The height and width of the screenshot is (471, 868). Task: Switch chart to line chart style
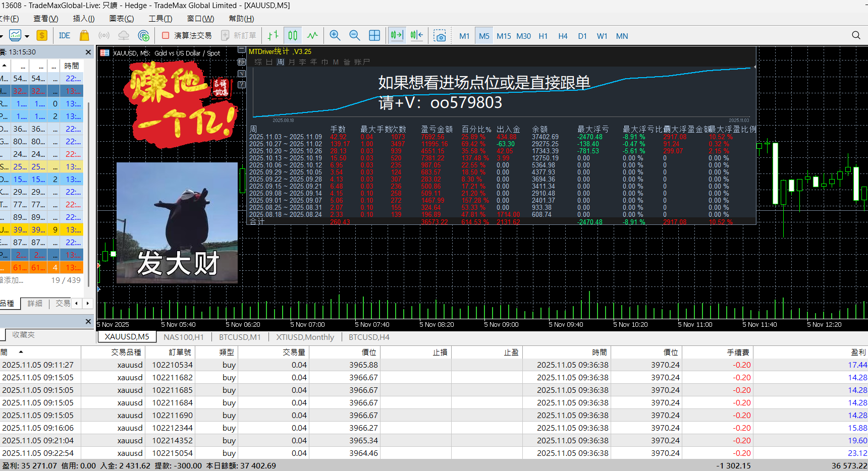pyautogui.click(x=312, y=35)
